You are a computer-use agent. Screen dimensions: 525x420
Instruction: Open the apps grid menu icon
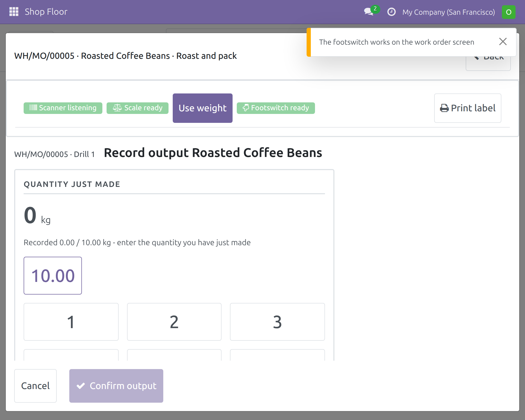pyautogui.click(x=14, y=12)
